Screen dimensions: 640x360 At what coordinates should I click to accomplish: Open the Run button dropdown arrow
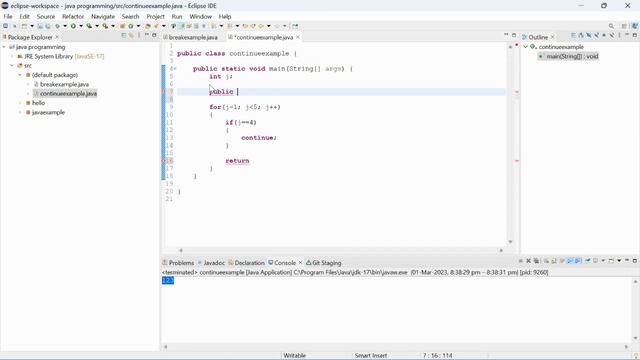click(81, 26)
